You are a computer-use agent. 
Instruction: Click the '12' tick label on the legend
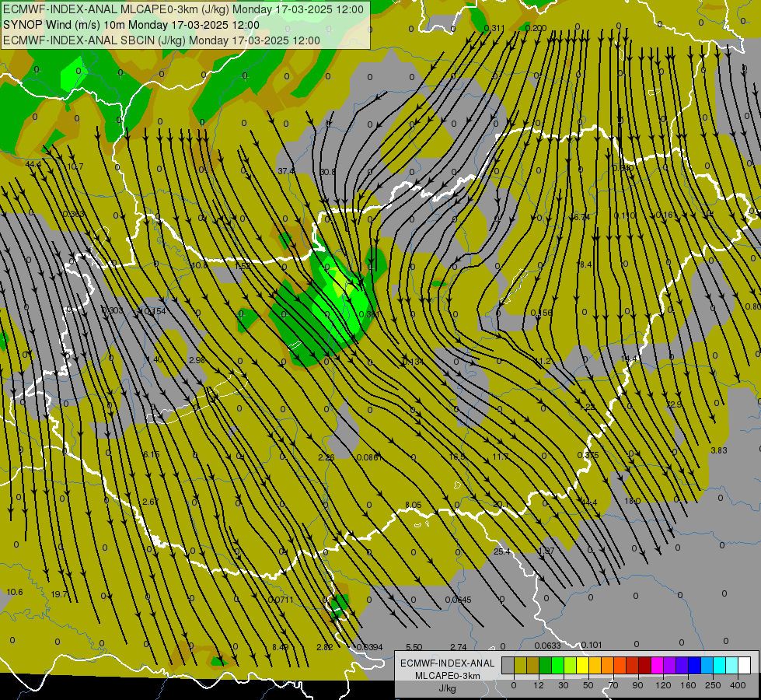[x=539, y=685]
